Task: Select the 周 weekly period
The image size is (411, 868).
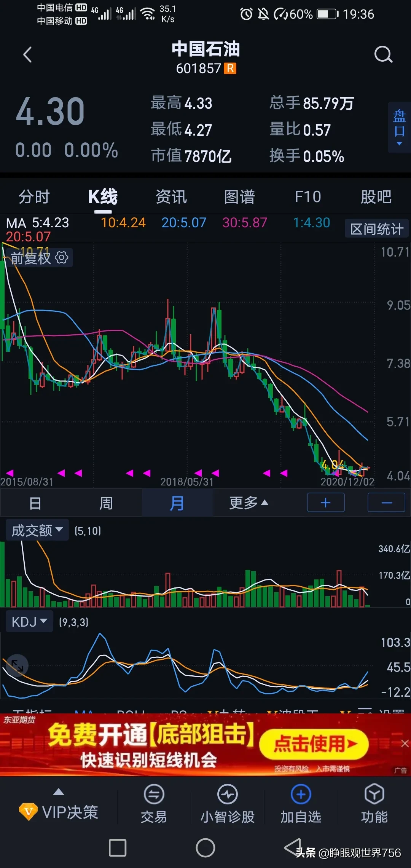Action: [106, 503]
